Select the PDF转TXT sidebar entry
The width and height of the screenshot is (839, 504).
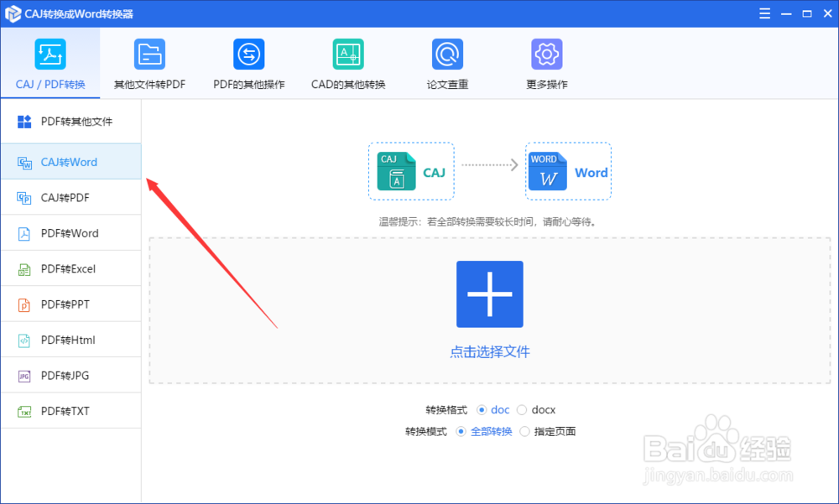coord(70,410)
